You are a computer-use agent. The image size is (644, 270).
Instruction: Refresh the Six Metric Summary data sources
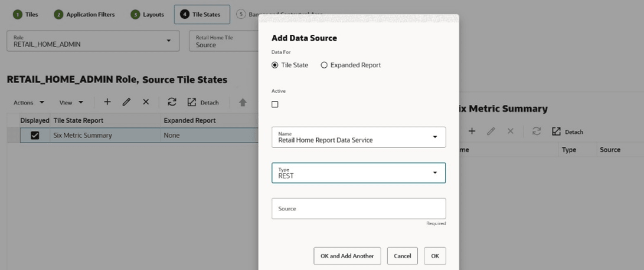coord(537,131)
